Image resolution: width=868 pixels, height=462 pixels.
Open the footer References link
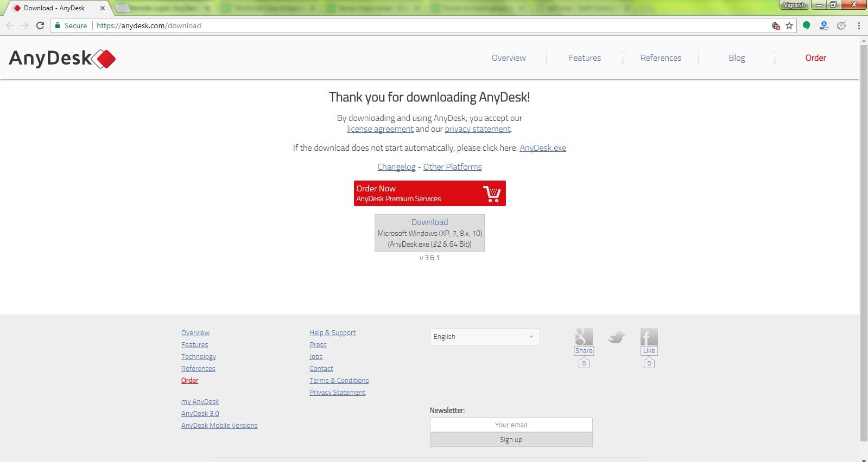pyautogui.click(x=198, y=369)
